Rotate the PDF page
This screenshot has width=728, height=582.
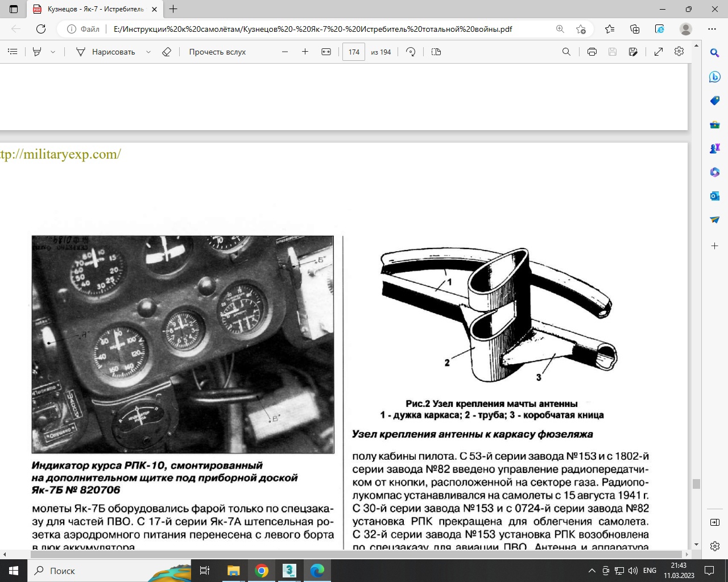[411, 52]
